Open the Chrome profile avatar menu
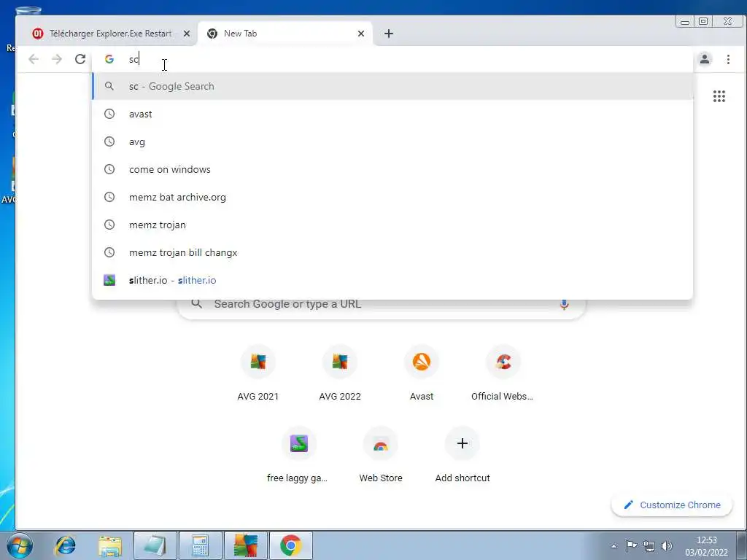The width and height of the screenshot is (747, 560). [705, 59]
